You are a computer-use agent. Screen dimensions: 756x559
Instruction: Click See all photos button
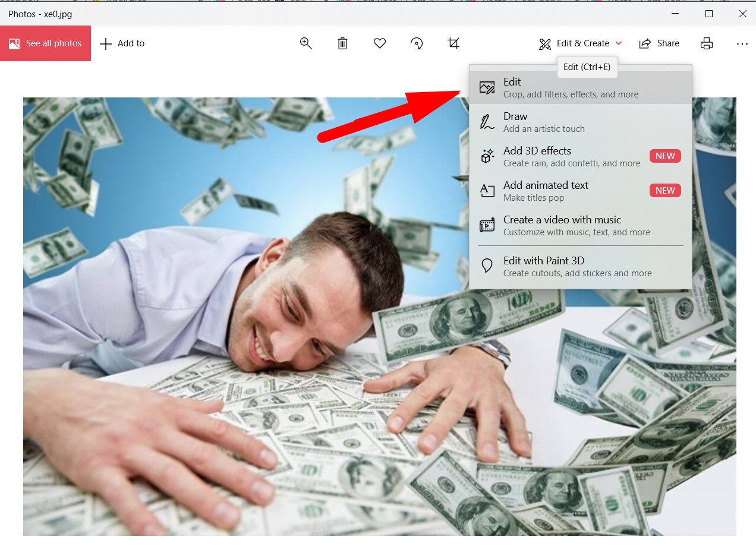pos(45,43)
